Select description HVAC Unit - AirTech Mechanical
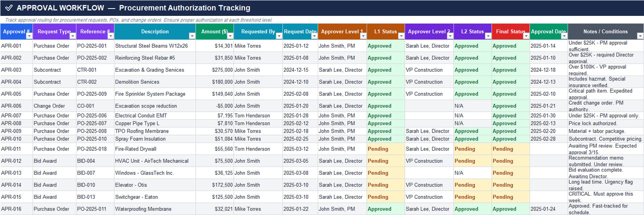 (155, 161)
